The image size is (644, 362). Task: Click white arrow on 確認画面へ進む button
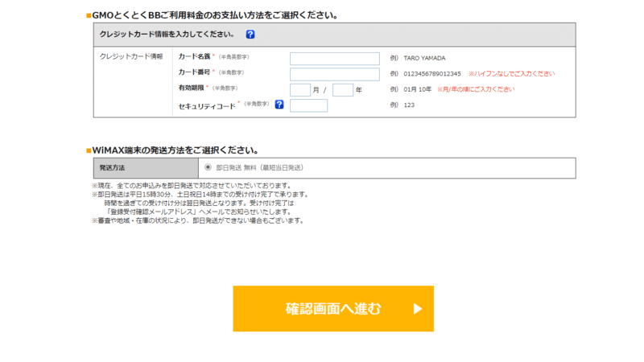pos(418,309)
